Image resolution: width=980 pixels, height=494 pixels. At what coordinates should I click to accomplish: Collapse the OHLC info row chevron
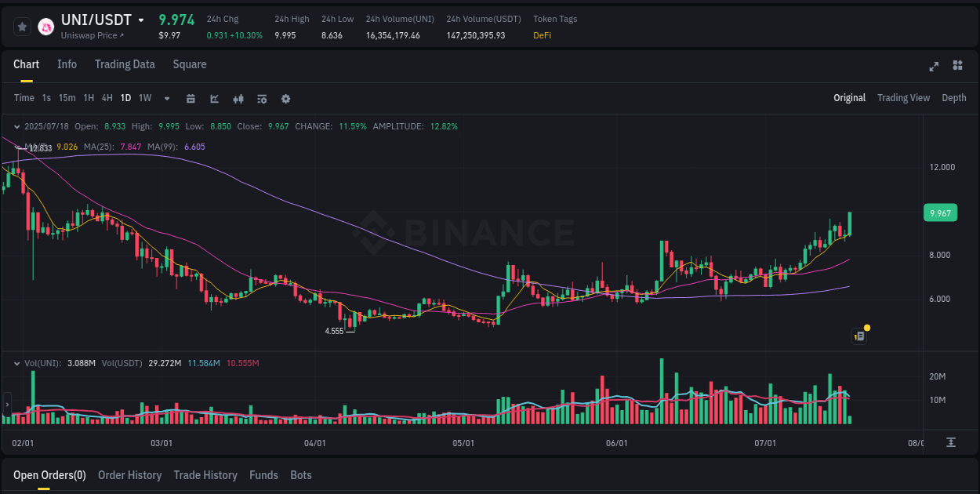pyautogui.click(x=16, y=125)
